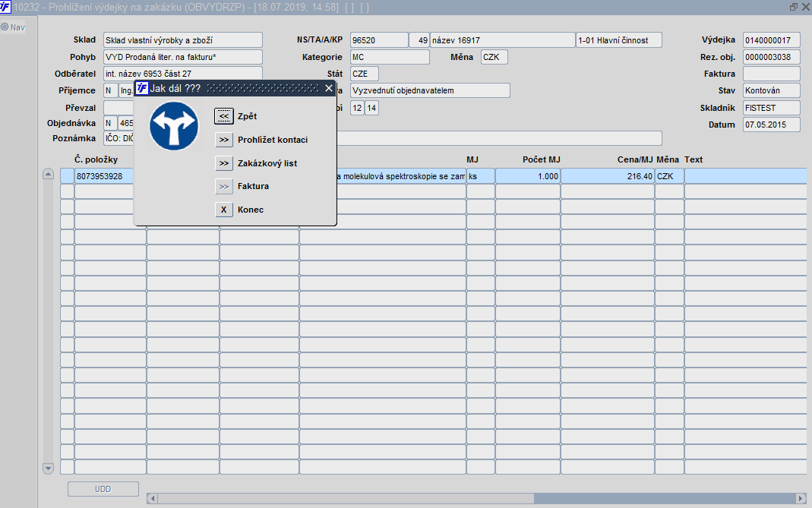Viewport: 812px width, 508px height.
Task: Select the Nav radio button
Action: [5, 27]
